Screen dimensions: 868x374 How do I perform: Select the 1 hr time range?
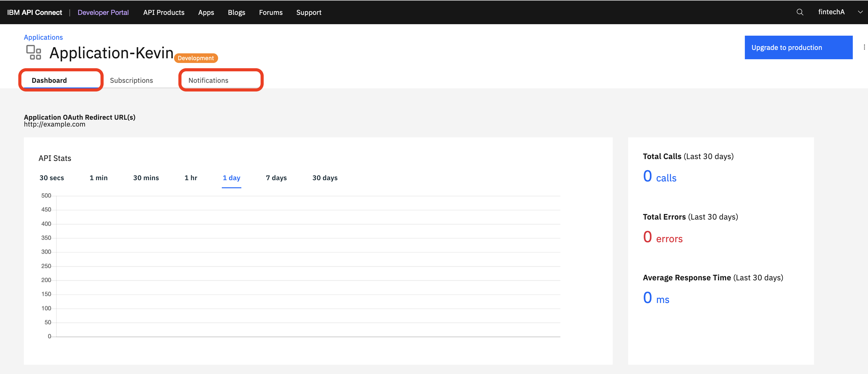(x=191, y=178)
